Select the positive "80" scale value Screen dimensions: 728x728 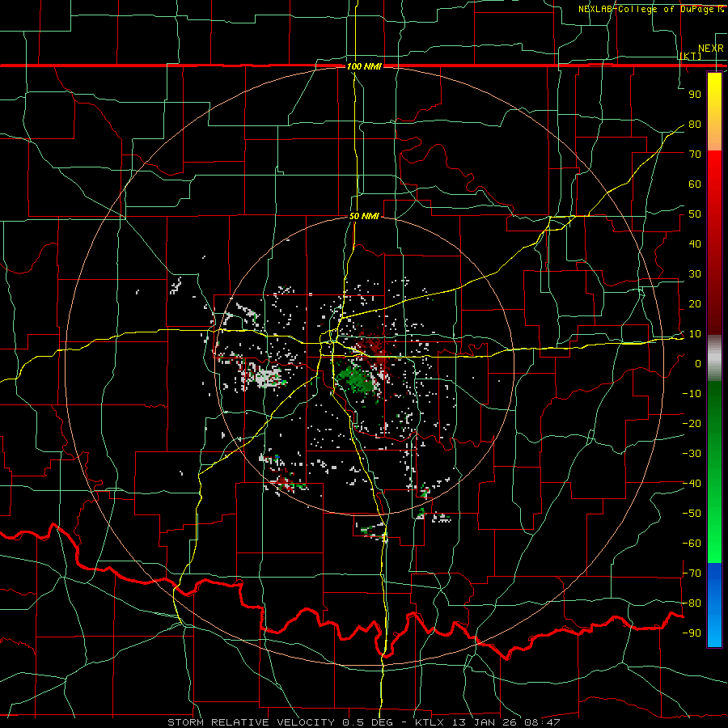(x=695, y=125)
